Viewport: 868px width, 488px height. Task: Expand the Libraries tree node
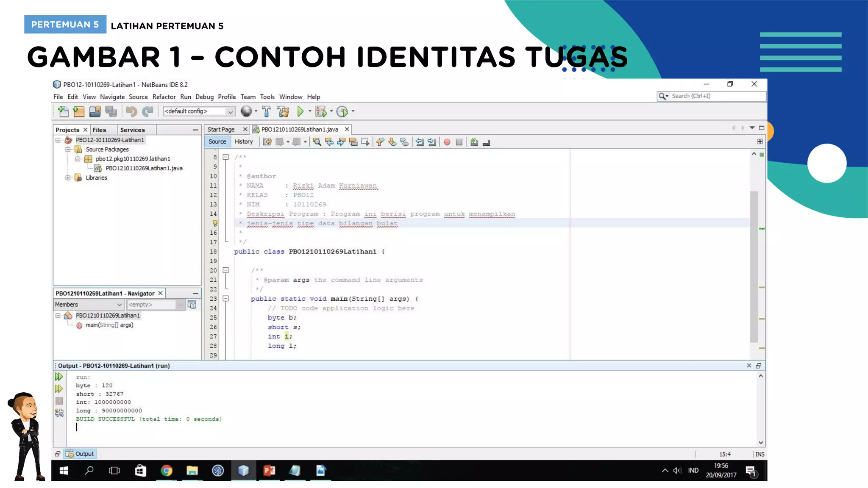(x=68, y=178)
